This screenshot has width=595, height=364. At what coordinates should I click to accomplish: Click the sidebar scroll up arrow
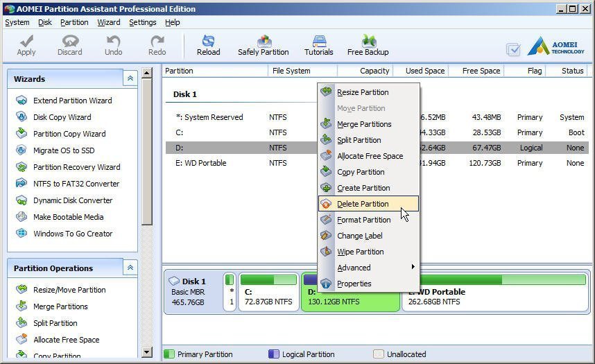pyautogui.click(x=147, y=73)
